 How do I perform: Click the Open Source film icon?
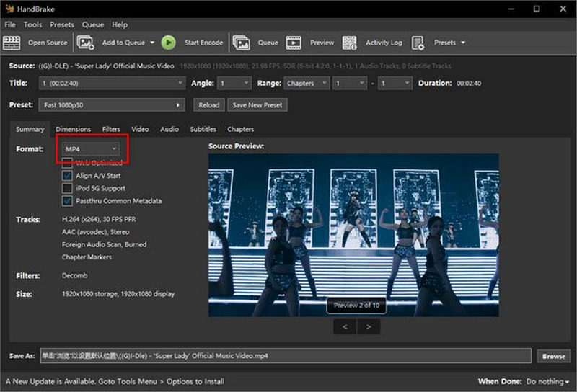tap(12, 43)
